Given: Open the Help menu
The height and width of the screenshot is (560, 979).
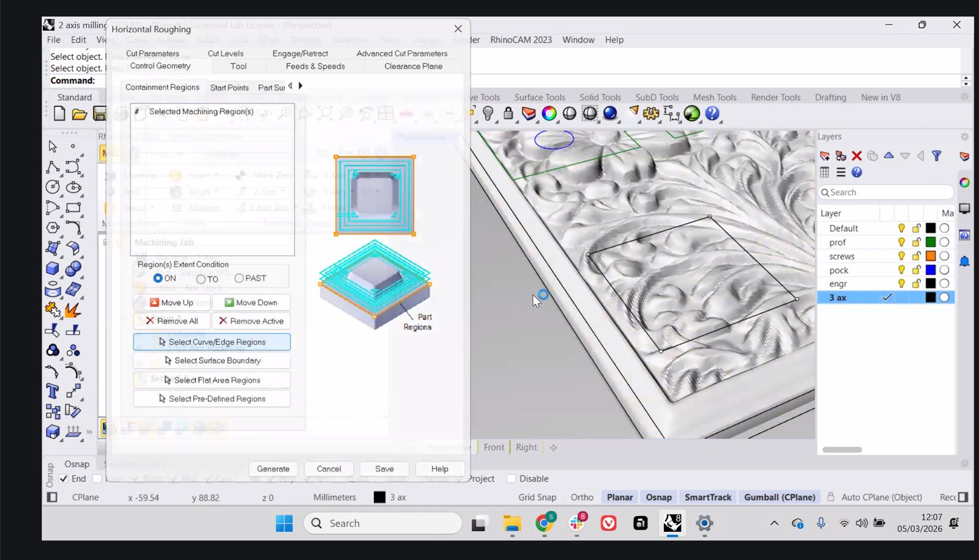Looking at the screenshot, I should tap(614, 40).
